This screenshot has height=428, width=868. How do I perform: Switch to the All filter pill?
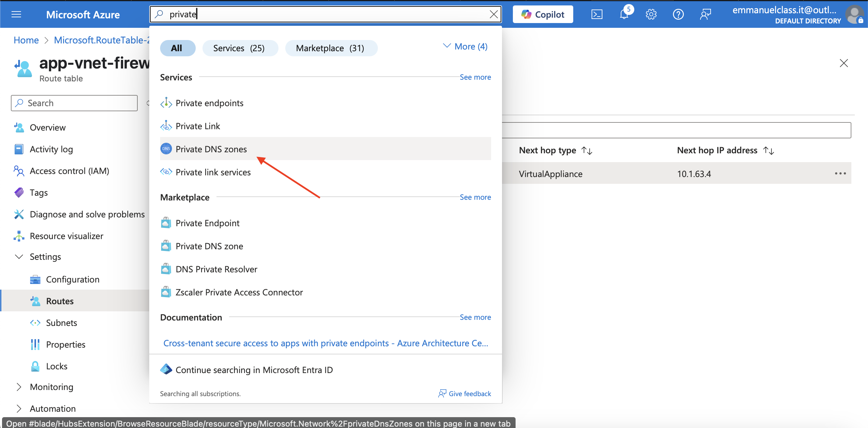tap(178, 48)
